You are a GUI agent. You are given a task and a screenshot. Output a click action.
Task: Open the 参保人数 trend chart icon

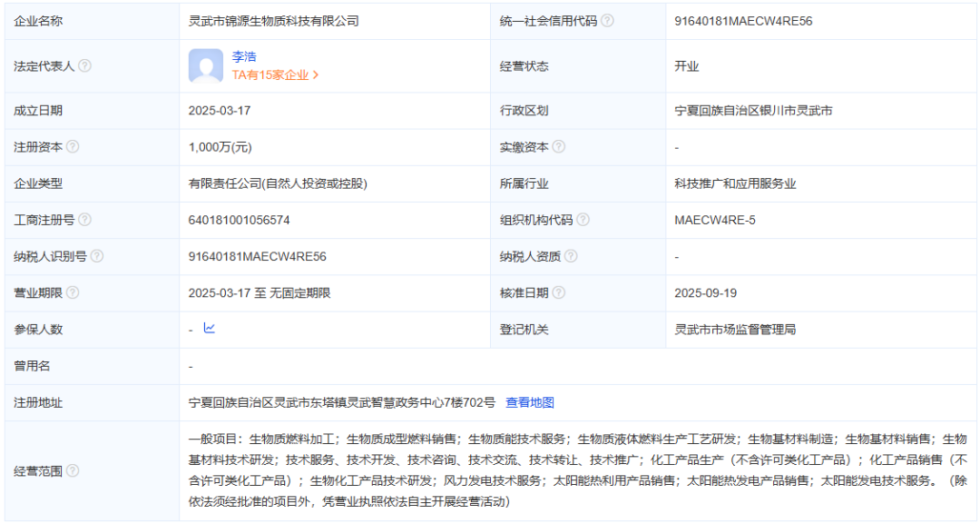coord(210,329)
